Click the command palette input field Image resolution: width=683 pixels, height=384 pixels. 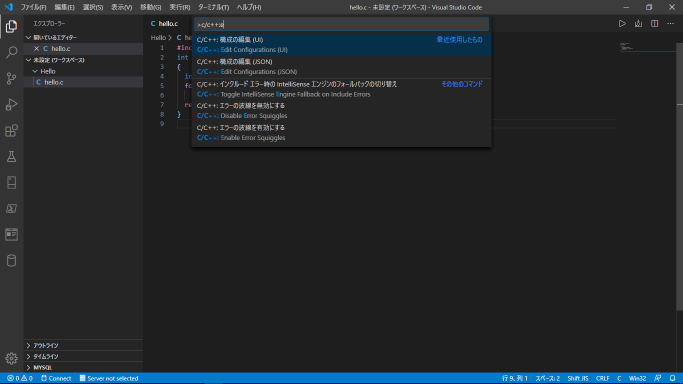coord(342,24)
